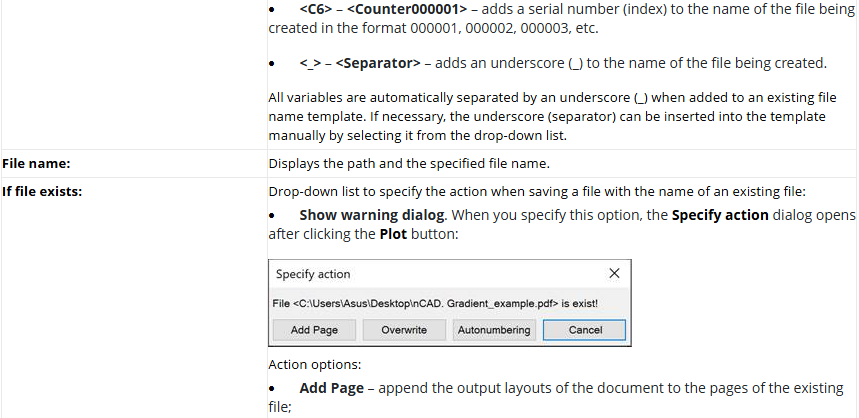Click the 'Action options:' heading text
The height and width of the screenshot is (418, 859).
pos(313,364)
